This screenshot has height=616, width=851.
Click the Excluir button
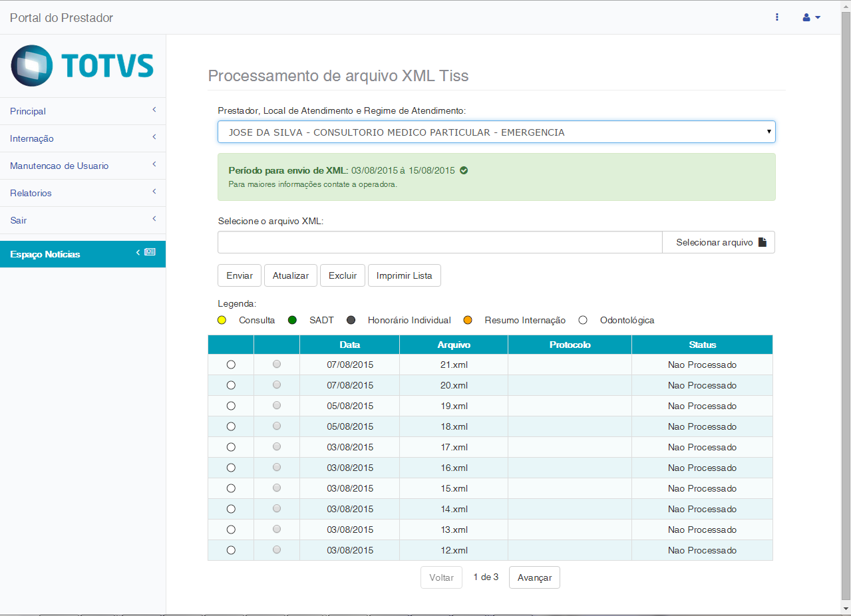(343, 275)
